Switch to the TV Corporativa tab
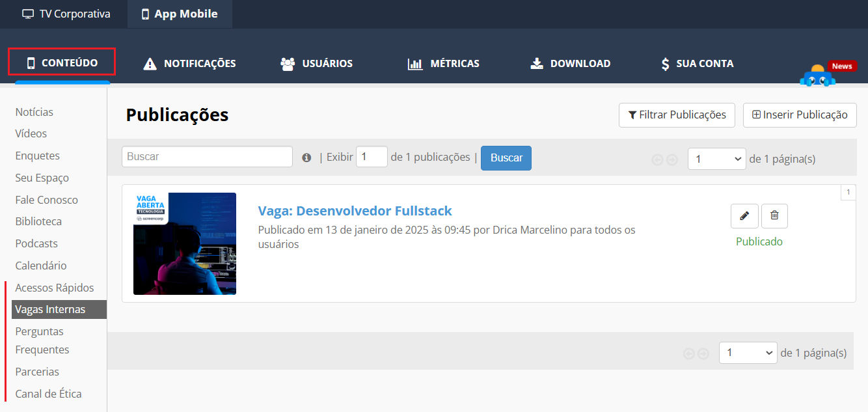868x412 pixels. coord(66,14)
